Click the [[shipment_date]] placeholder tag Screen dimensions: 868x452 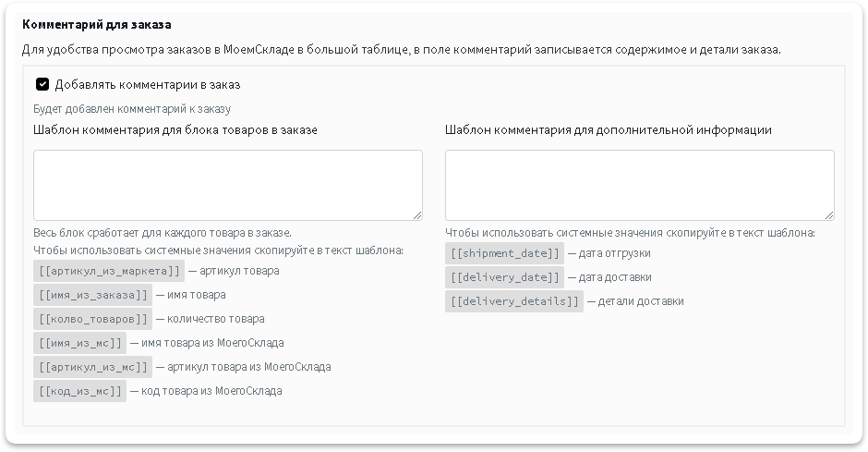pyautogui.click(x=504, y=253)
